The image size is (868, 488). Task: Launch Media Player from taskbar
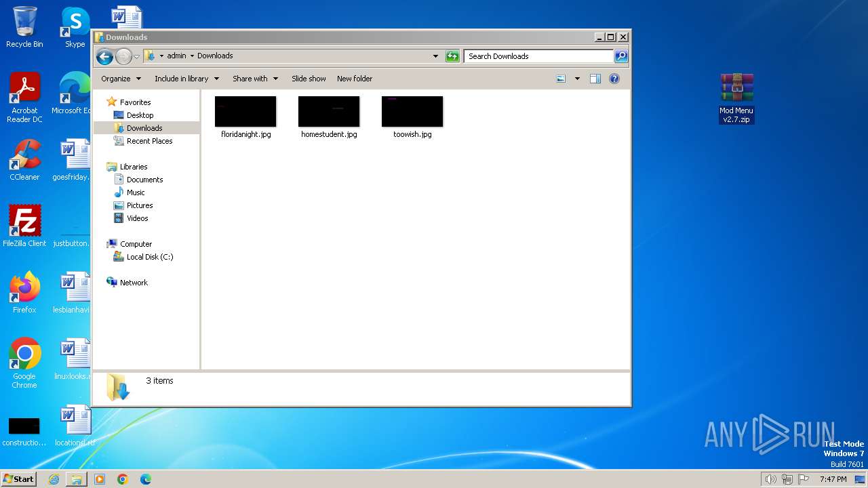pyautogui.click(x=100, y=479)
